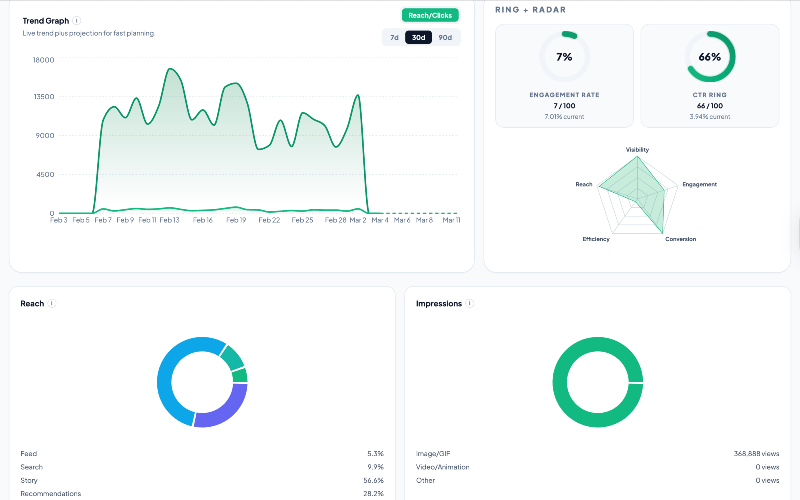This screenshot has width=800, height=500.
Task: Select the Recommendations legend row
Action: point(202,494)
